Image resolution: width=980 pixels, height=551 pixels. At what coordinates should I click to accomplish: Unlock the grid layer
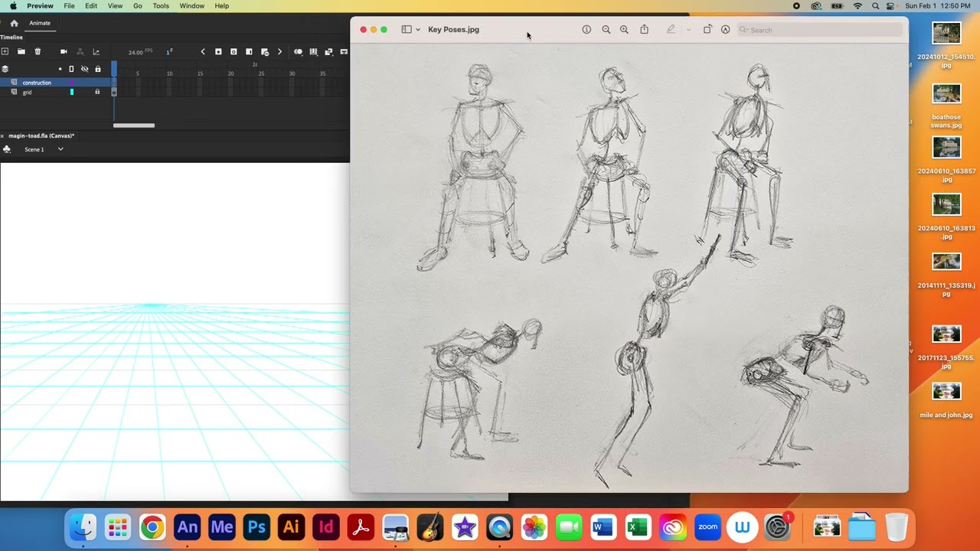97,92
